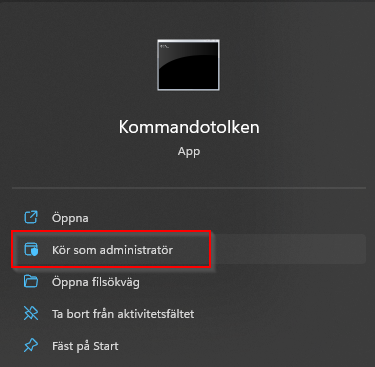
Task: Click the large Command Prompt app icon
Action: (x=188, y=65)
